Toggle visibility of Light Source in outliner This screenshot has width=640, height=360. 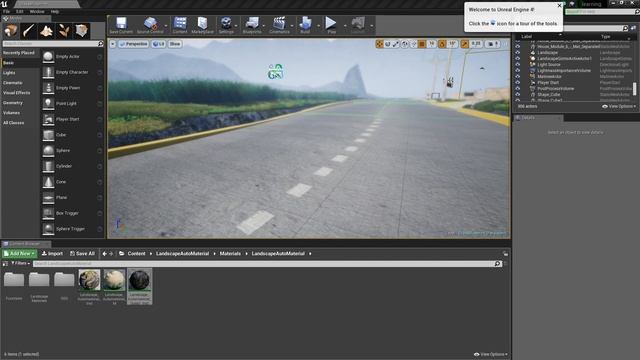518,64
